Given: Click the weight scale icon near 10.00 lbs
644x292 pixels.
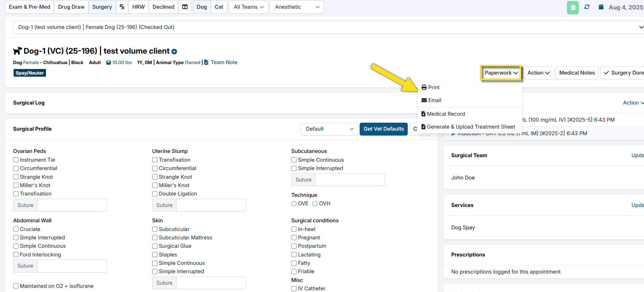Looking at the screenshot, I should point(109,63).
